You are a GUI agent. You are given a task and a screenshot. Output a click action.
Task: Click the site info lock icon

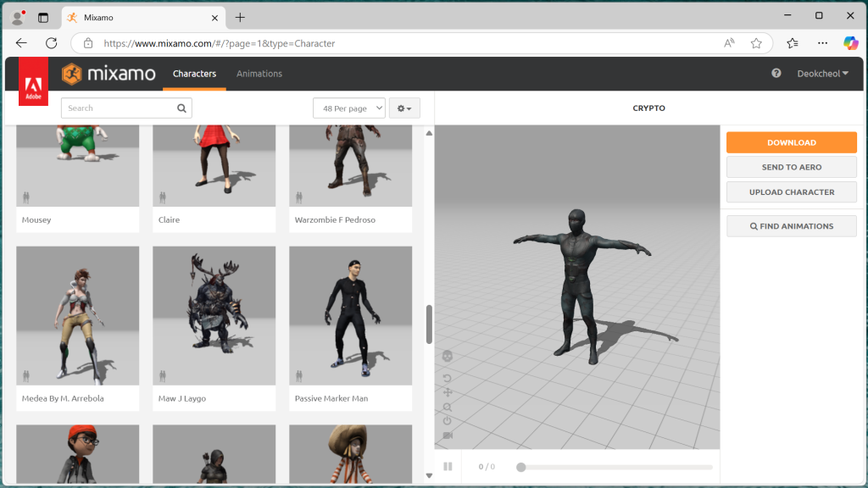tap(88, 43)
